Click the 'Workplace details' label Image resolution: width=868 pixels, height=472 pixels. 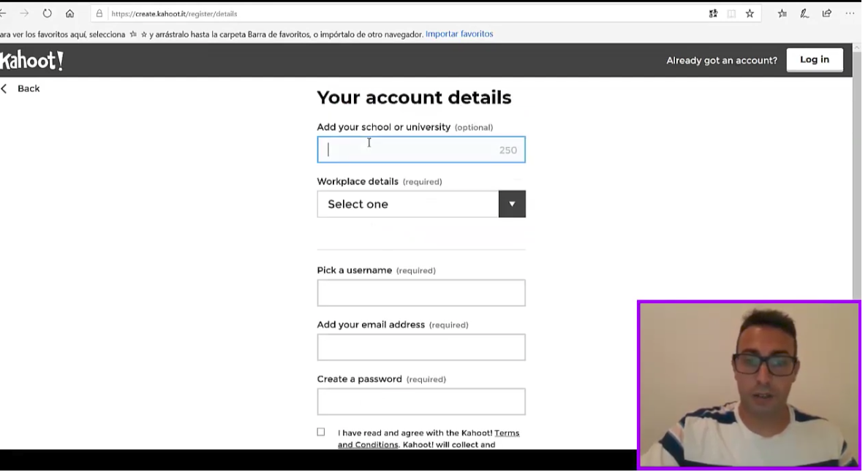click(x=358, y=181)
